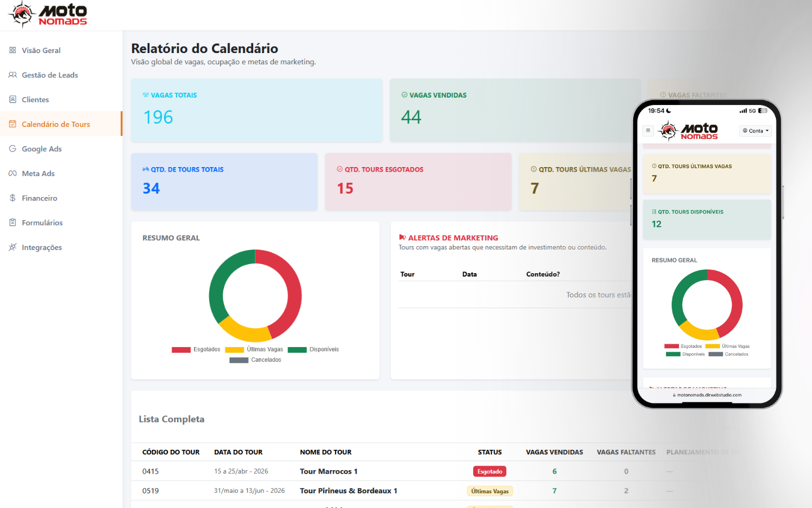Click the Clientes person-card icon
Screen dimensions: 812x508
pyautogui.click(x=12, y=99)
